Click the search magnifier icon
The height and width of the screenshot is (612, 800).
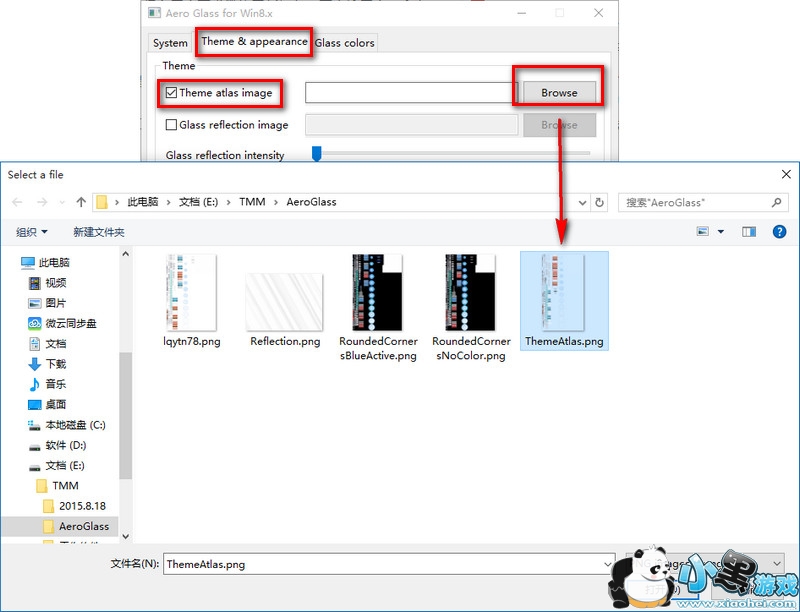pos(776,202)
